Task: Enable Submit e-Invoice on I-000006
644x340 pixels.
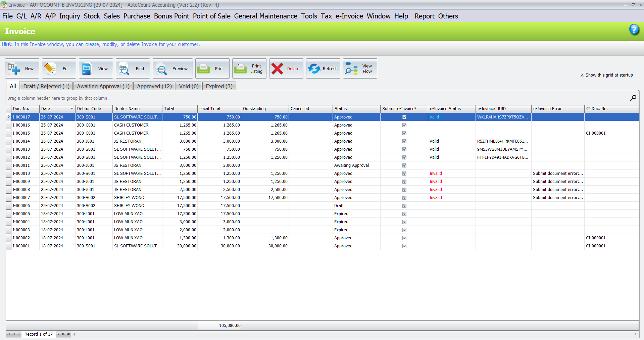Action: pyautogui.click(x=404, y=206)
